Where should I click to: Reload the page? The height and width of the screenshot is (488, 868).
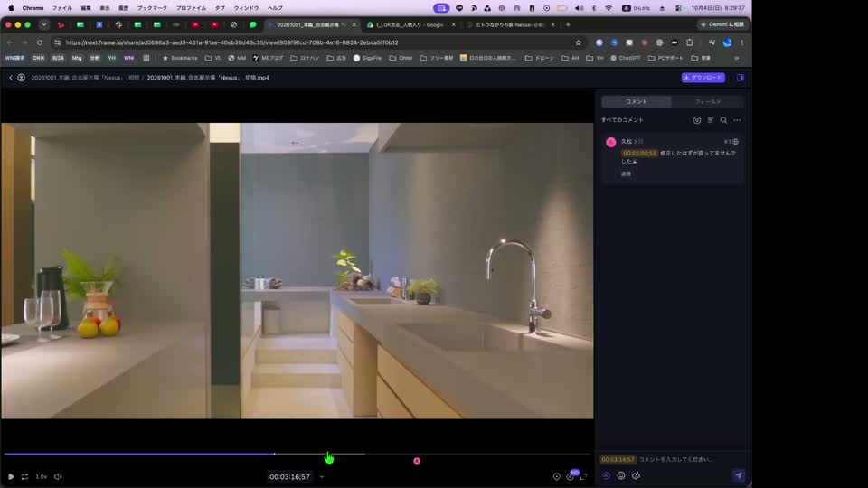(39, 42)
